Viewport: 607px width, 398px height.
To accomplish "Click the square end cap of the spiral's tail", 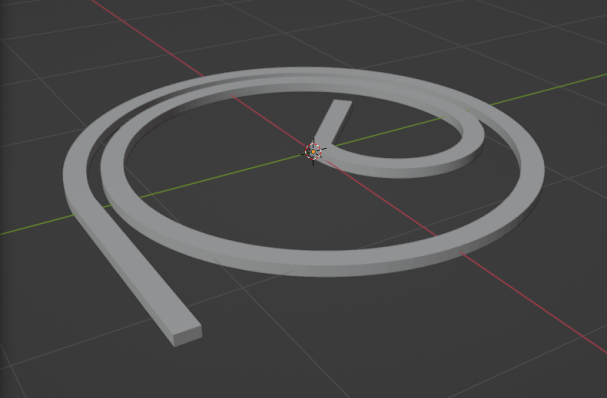I will 188,336.
